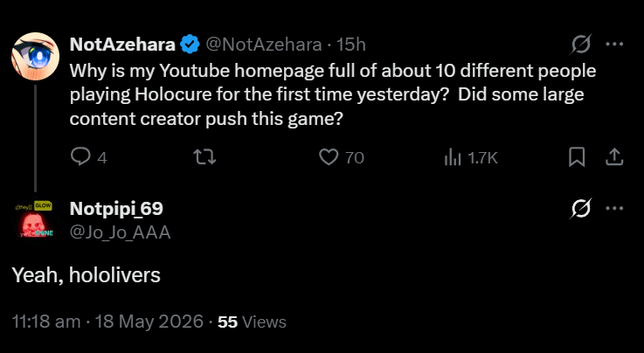Share NotAzehara's tweet via upload icon
Viewport: 644px width, 353px height.
click(x=614, y=157)
